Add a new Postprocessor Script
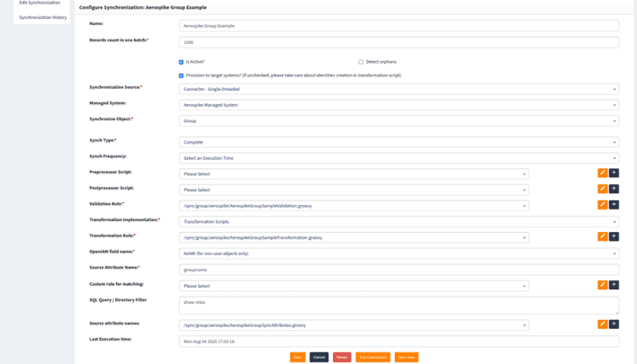637x364 pixels. 614,189
